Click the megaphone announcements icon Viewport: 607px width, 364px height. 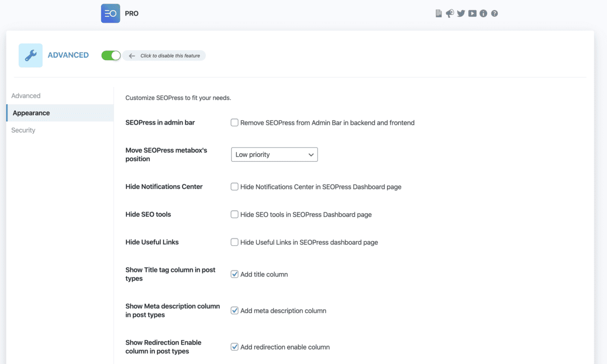tap(450, 14)
